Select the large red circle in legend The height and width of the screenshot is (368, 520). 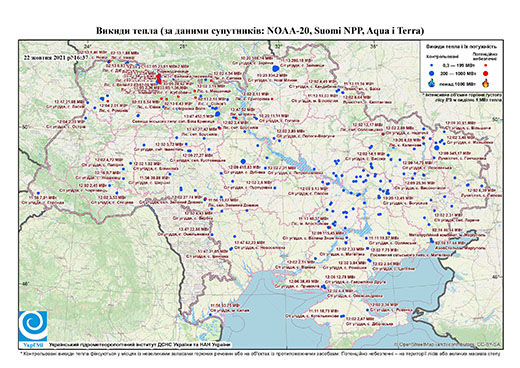(485, 73)
